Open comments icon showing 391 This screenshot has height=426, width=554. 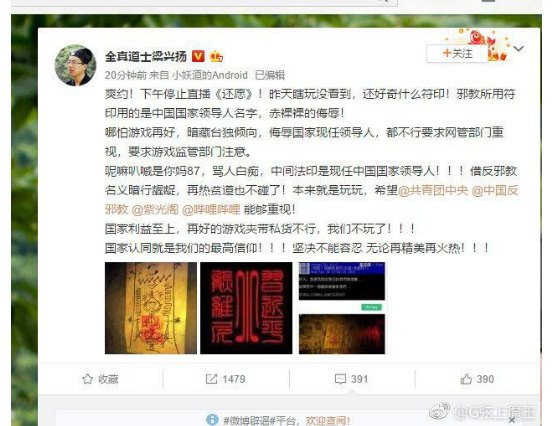point(340,379)
